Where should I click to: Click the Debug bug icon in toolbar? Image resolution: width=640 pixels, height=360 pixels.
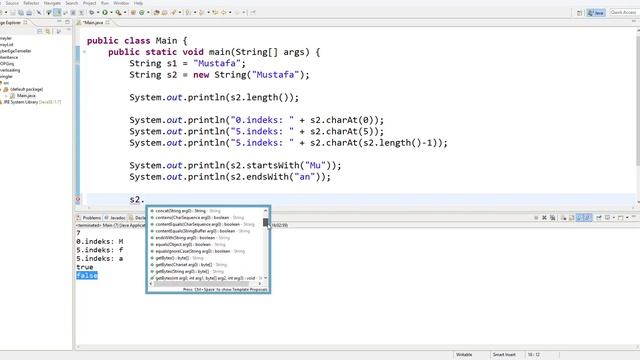click(91, 13)
